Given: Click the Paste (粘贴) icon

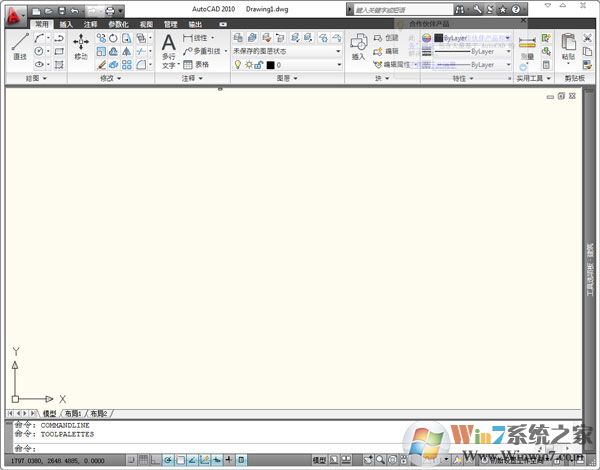Looking at the screenshot, I should coord(568,46).
